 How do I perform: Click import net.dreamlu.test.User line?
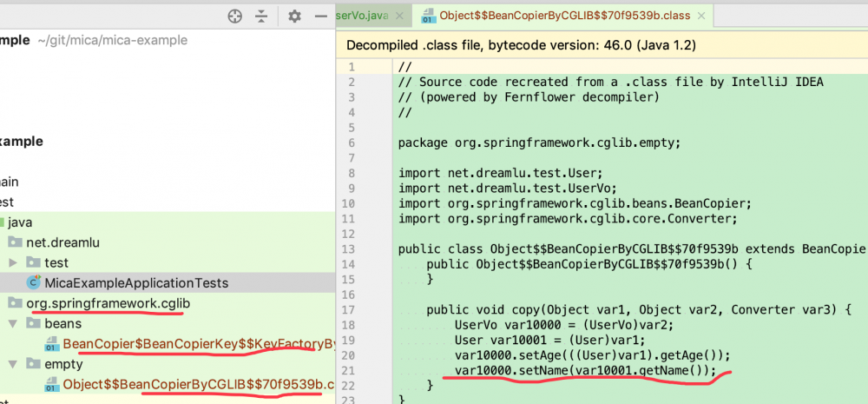click(x=501, y=172)
